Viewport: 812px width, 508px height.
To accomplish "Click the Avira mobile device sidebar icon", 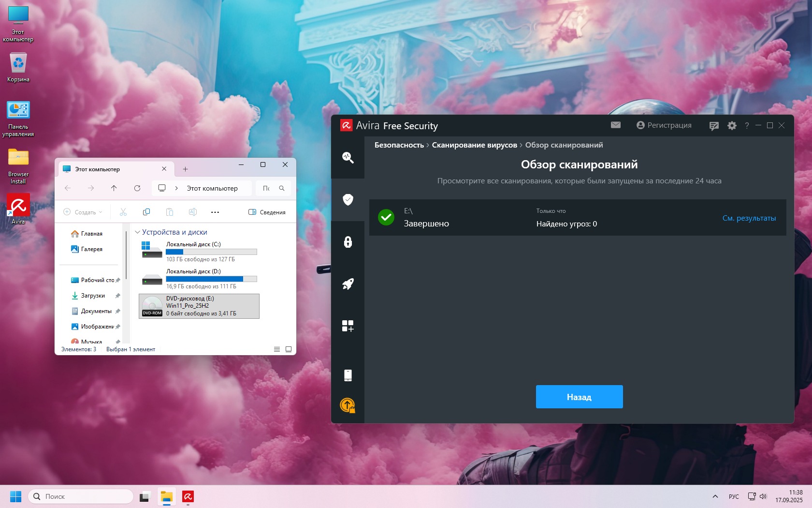I will tap(348, 375).
